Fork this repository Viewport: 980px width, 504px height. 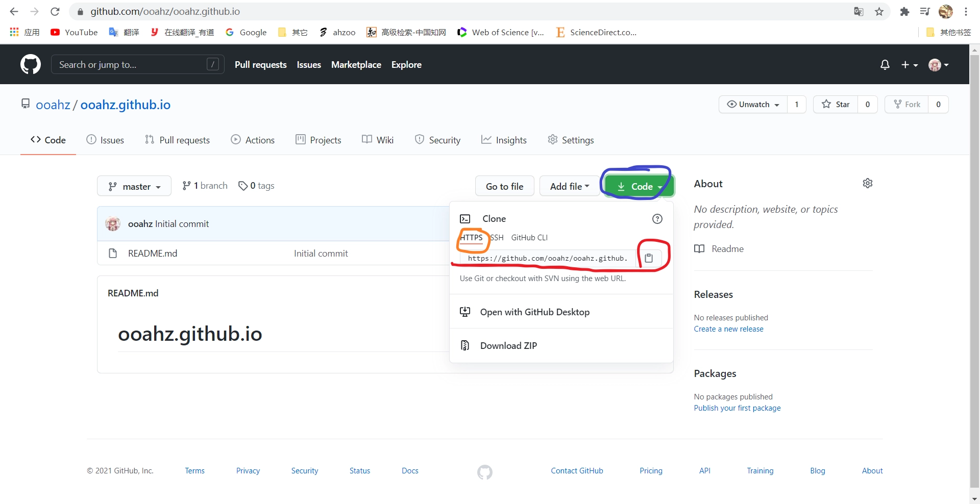(x=907, y=105)
